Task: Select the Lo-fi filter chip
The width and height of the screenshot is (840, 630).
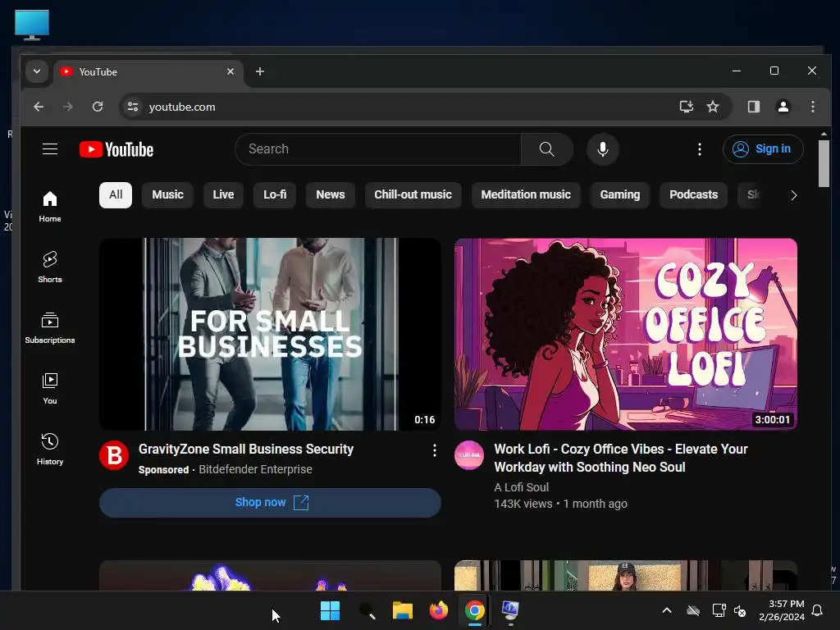Action: tap(275, 194)
